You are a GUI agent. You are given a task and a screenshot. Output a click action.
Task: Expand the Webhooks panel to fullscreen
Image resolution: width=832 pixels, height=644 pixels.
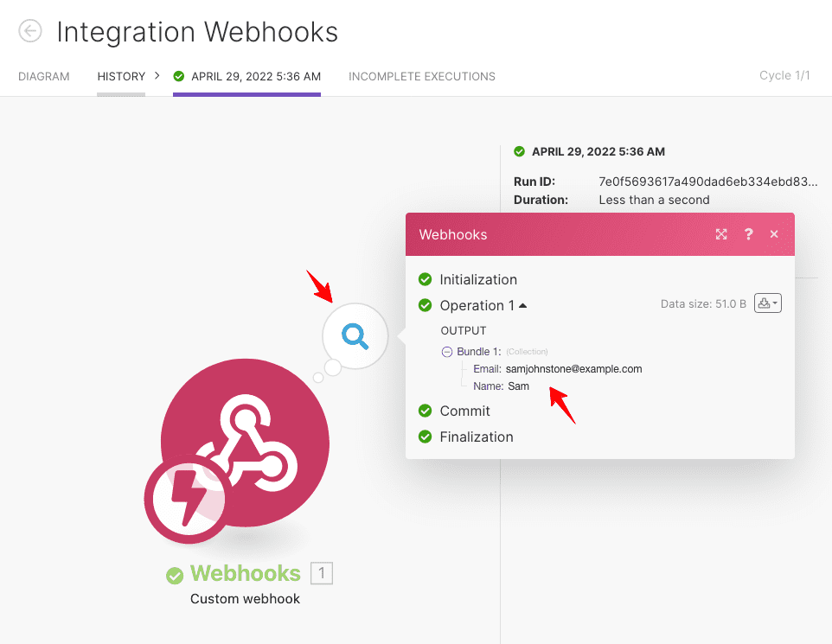click(721, 234)
